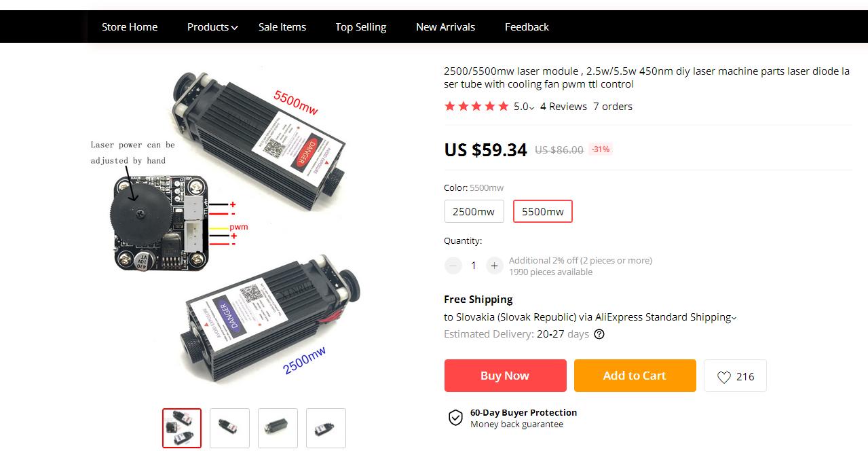Select the first product thumbnail

click(182, 428)
